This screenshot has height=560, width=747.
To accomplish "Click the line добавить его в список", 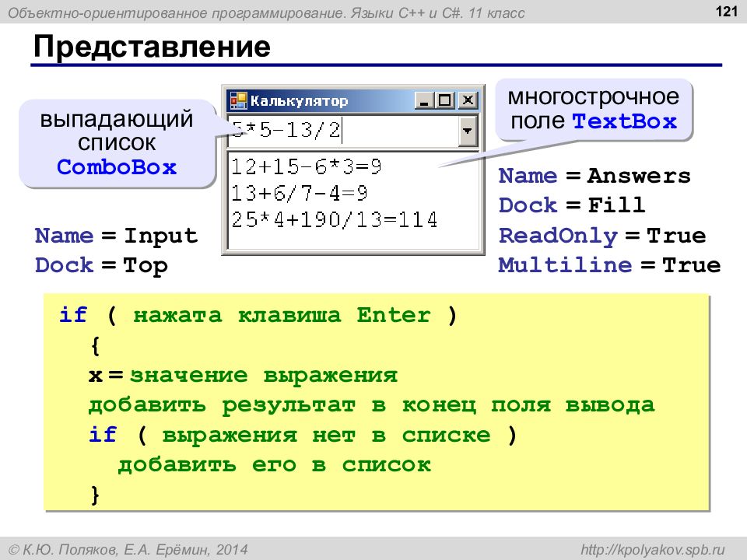I will coord(275,465).
